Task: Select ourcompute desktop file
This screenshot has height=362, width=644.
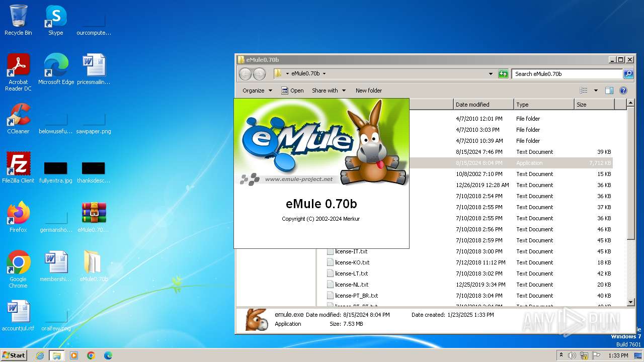Action: pyautogui.click(x=94, y=25)
